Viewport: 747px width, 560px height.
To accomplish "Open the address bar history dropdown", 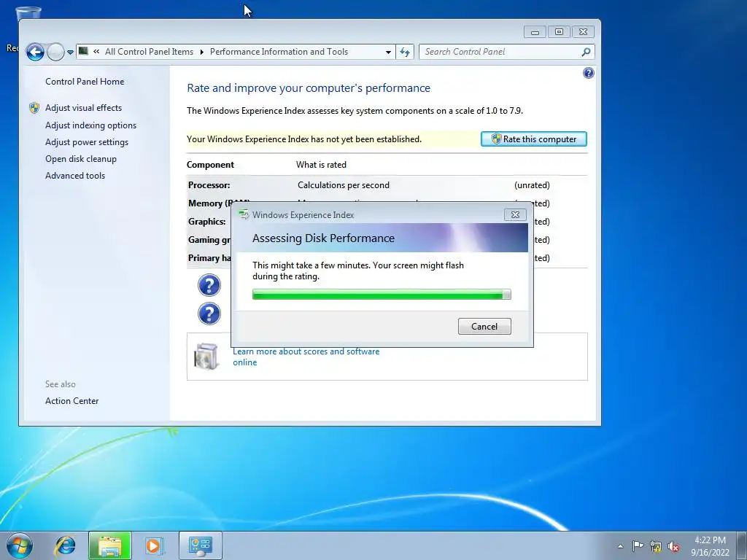I will 388,52.
